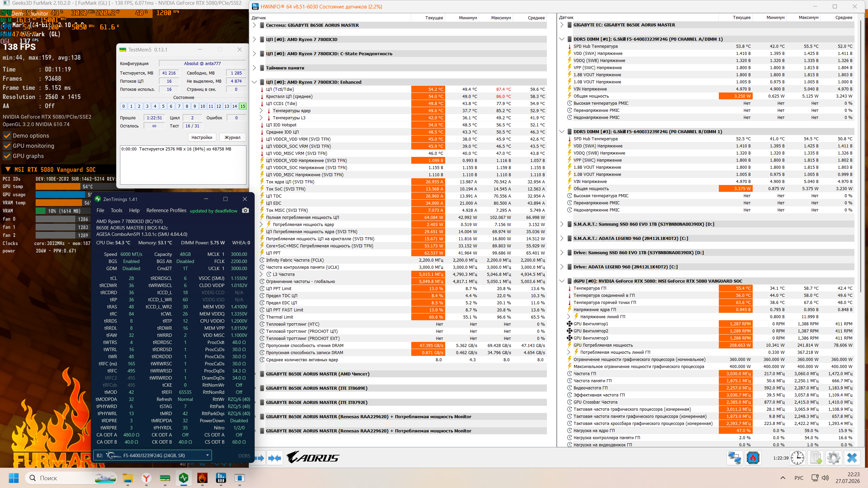This screenshot has height=488, width=868.
Task: Open File Explorer from the taskbar
Action: point(128,478)
